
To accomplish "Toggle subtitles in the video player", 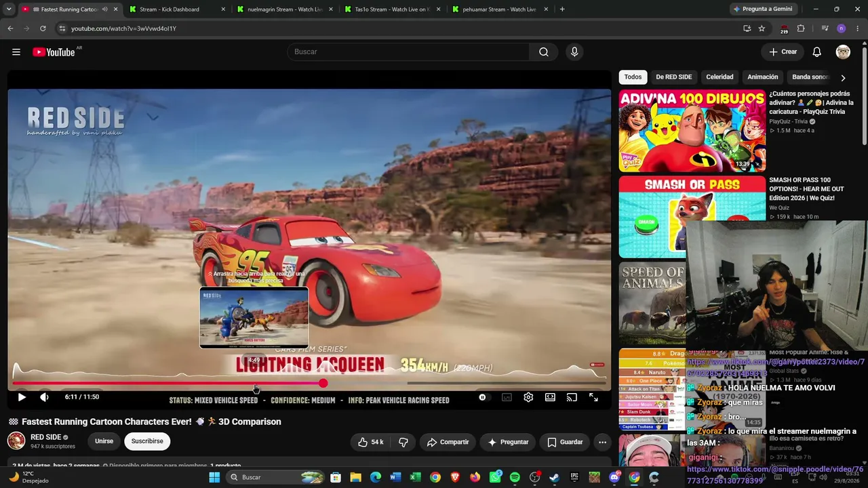I will coord(507,398).
